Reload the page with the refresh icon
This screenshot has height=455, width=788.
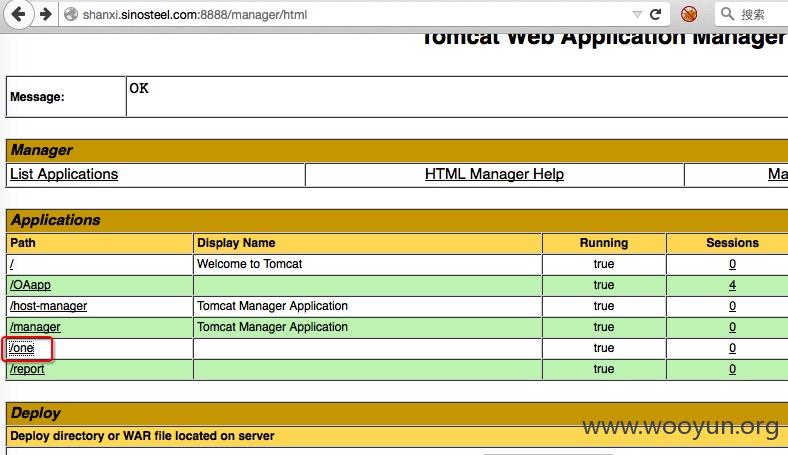pos(655,14)
